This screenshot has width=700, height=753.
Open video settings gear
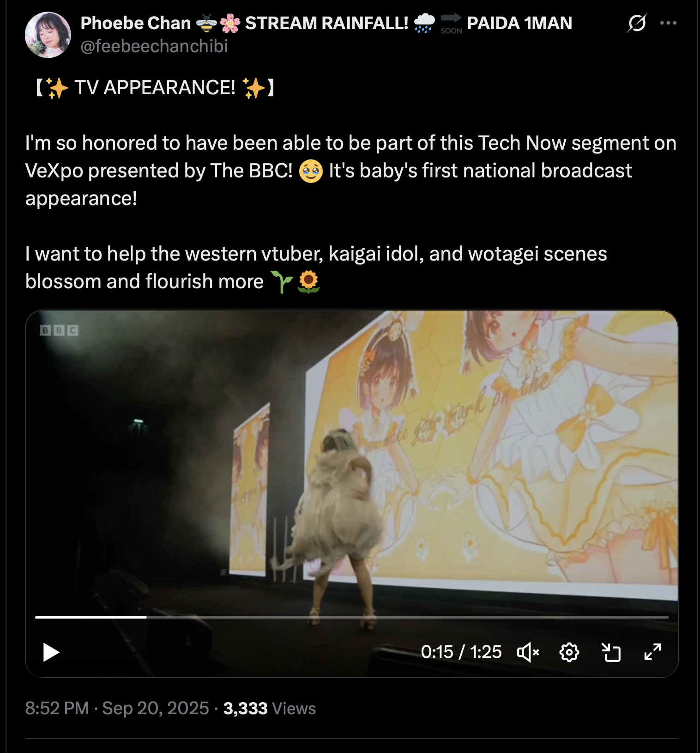click(569, 652)
